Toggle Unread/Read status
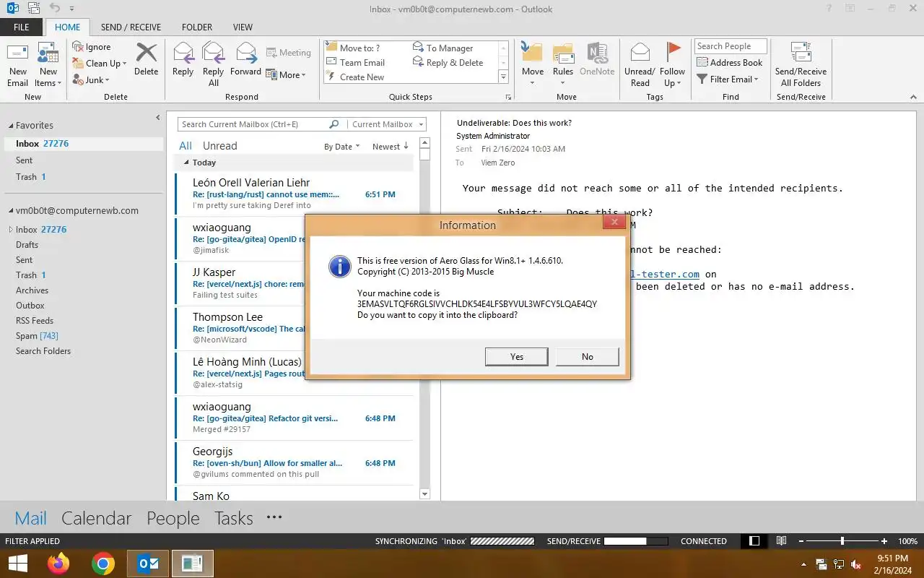Viewport: 924px width, 578px height. [x=640, y=64]
